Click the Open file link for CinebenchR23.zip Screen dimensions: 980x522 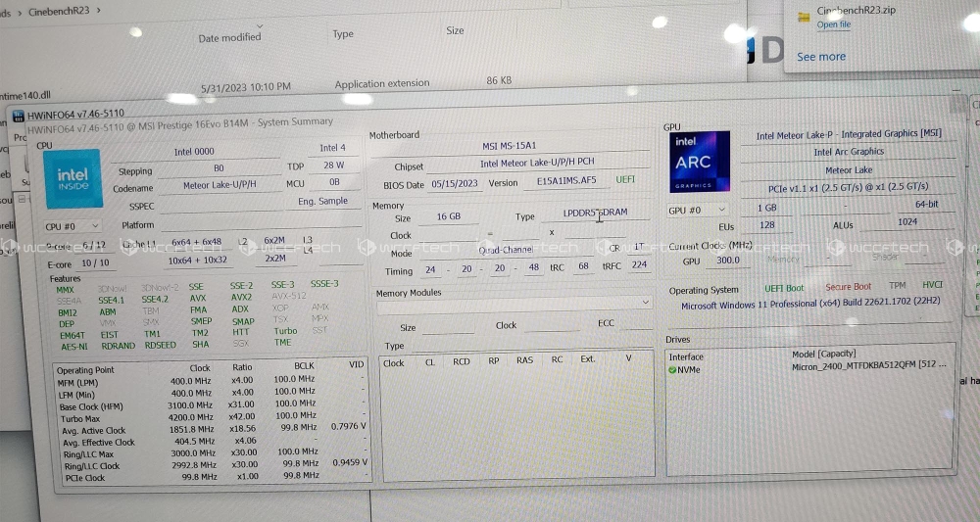(x=834, y=25)
